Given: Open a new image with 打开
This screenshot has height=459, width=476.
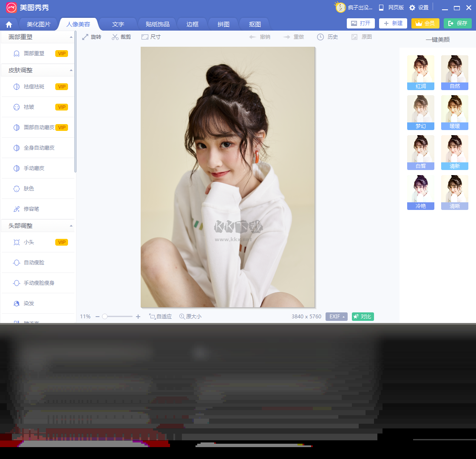Looking at the screenshot, I should coord(360,23).
